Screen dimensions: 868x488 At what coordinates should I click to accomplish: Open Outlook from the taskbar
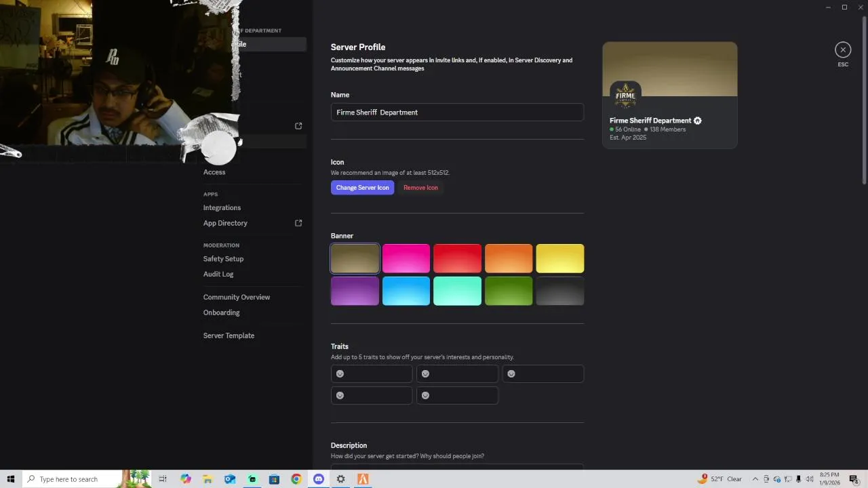tap(230, 479)
